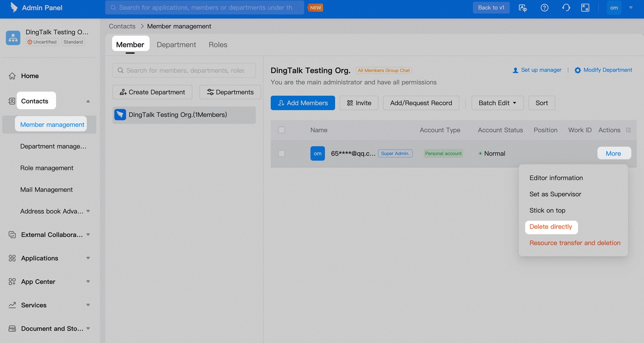Click the Standard edition badge
Screen dimensions: 644x343
[x=73, y=42]
